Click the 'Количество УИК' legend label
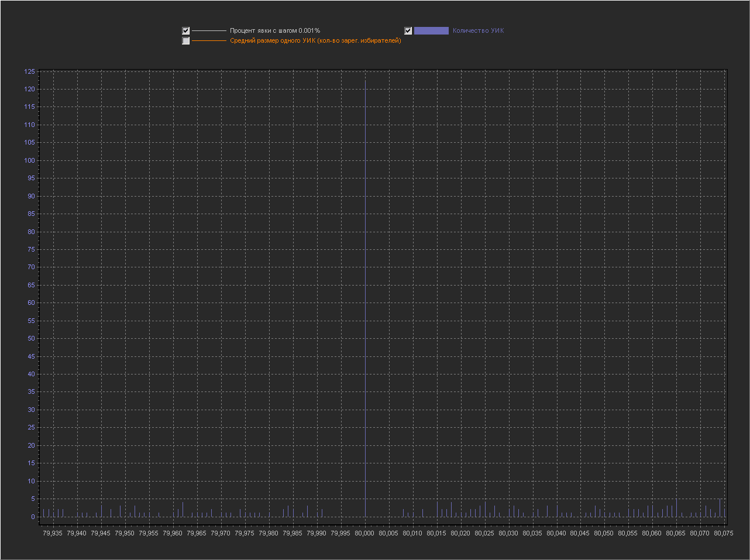Image resolution: width=750 pixels, height=560 pixels. click(478, 30)
